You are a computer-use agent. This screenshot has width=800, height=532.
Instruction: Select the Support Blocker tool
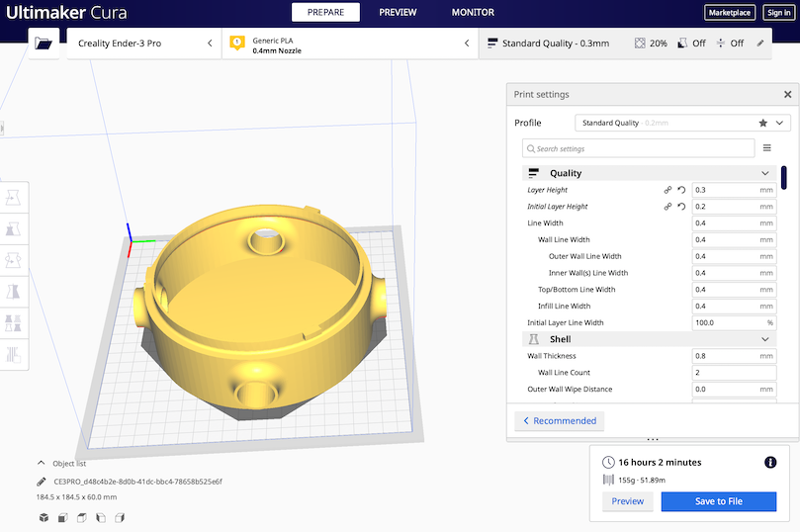13,354
